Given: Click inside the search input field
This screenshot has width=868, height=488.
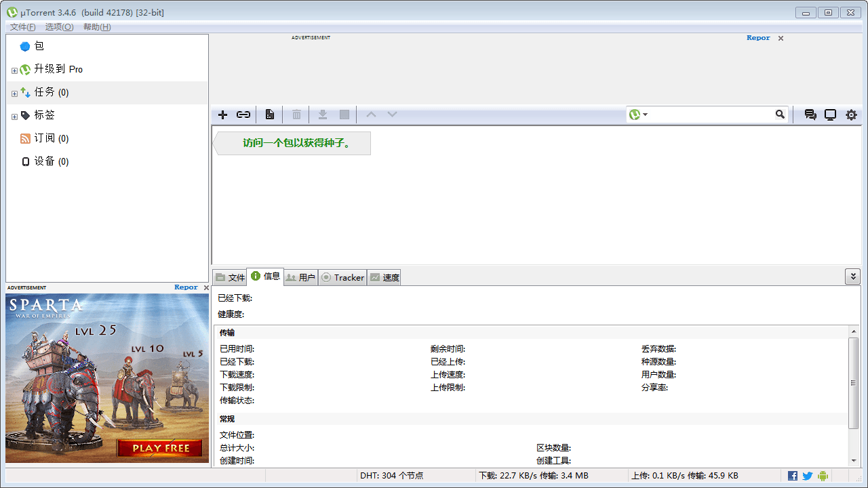Looking at the screenshot, I should [711, 115].
